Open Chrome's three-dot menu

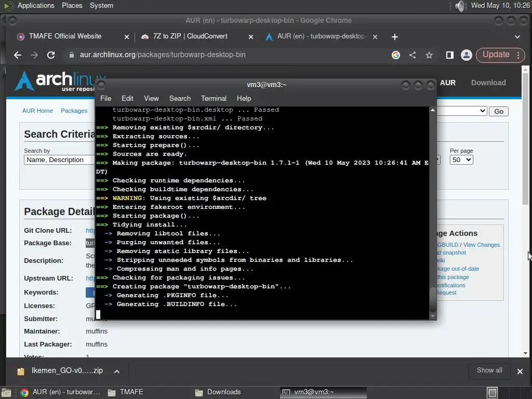(518, 55)
